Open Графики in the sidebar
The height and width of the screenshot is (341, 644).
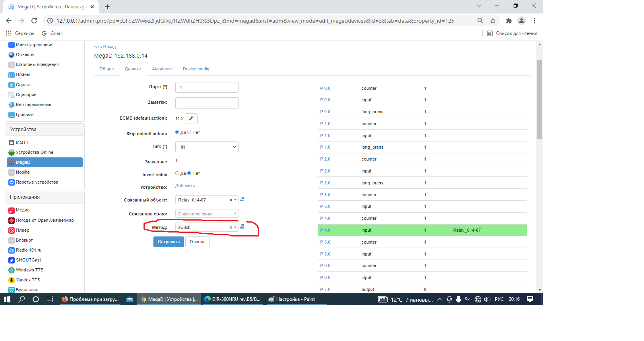click(25, 114)
